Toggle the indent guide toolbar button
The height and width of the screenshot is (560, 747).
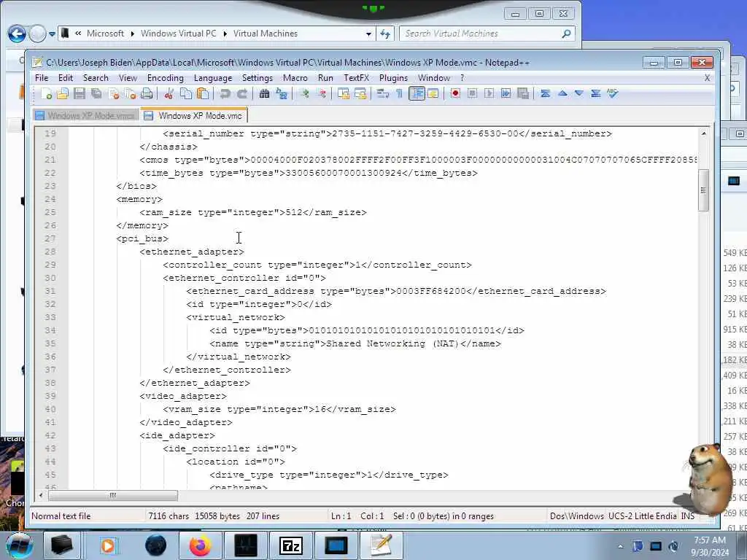click(417, 94)
